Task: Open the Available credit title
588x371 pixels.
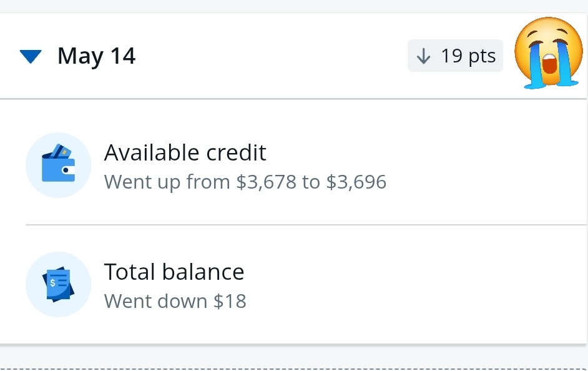Action: pyautogui.click(x=185, y=152)
